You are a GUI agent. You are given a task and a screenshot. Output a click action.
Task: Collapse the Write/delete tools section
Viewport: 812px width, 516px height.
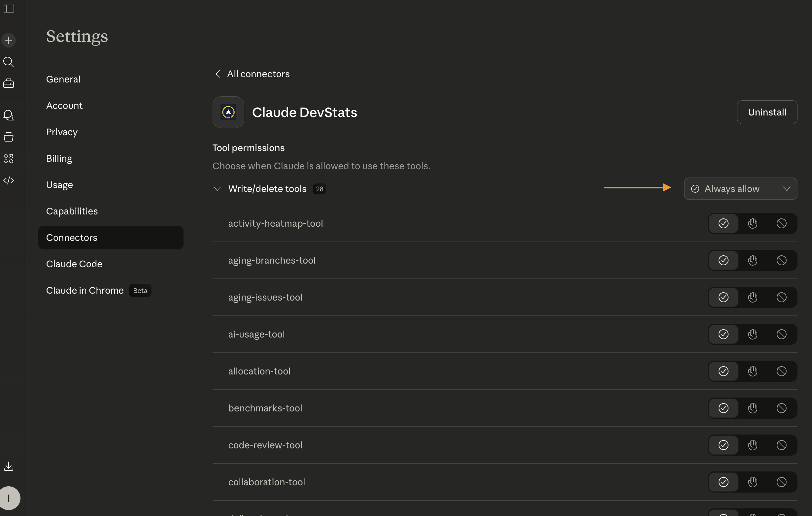217,189
